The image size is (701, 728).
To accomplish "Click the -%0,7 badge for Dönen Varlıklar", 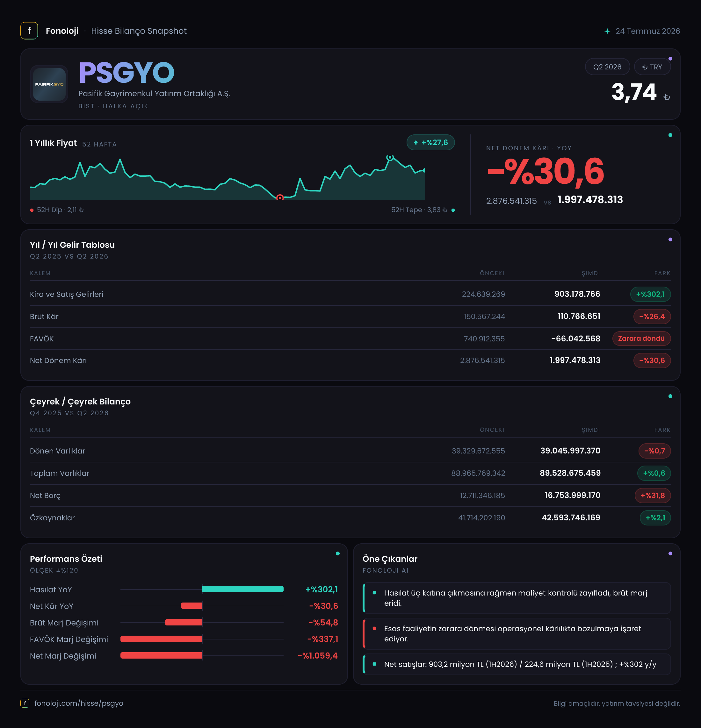I will [x=654, y=451].
